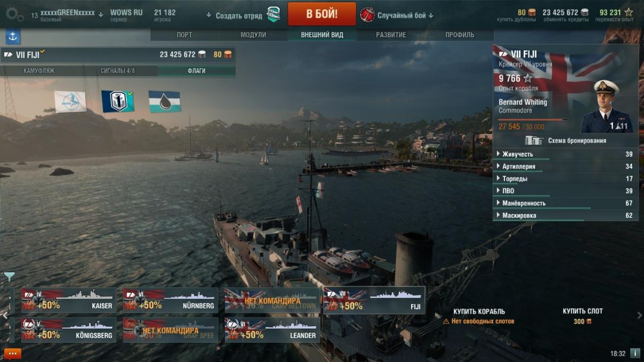Select the Камуфляж tab
The width and height of the screenshot is (644, 362).
pyautogui.click(x=39, y=71)
